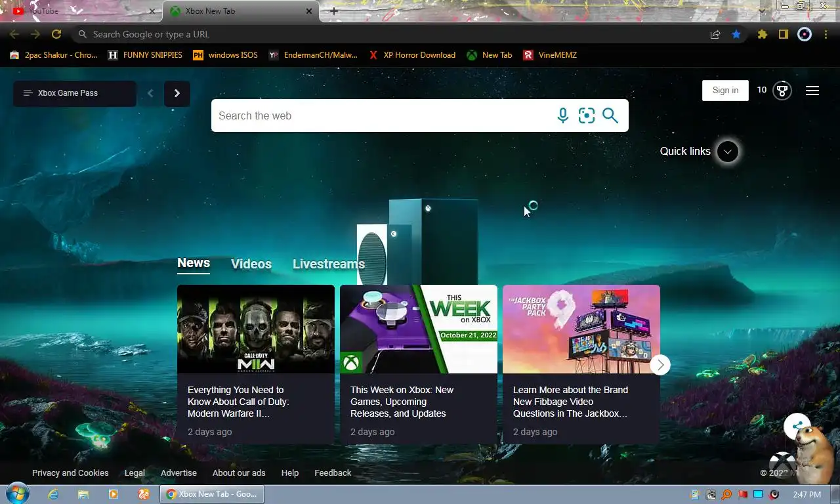Click the orange swirl taskbar icon

[143, 494]
